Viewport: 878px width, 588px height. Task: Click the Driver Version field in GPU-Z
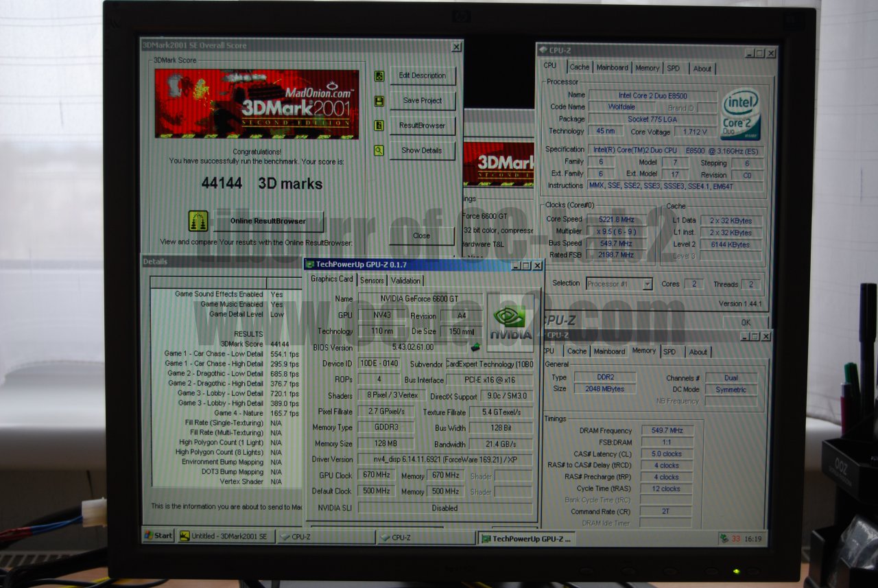point(445,460)
